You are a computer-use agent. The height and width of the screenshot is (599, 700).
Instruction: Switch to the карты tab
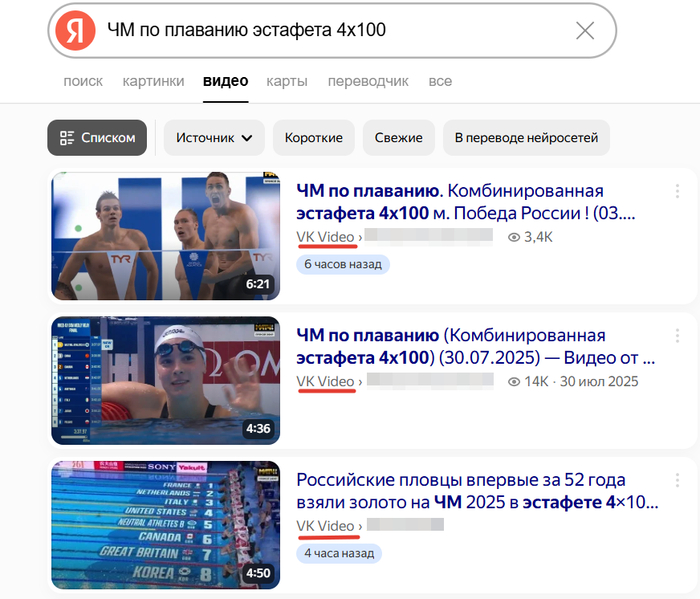coord(287,81)
